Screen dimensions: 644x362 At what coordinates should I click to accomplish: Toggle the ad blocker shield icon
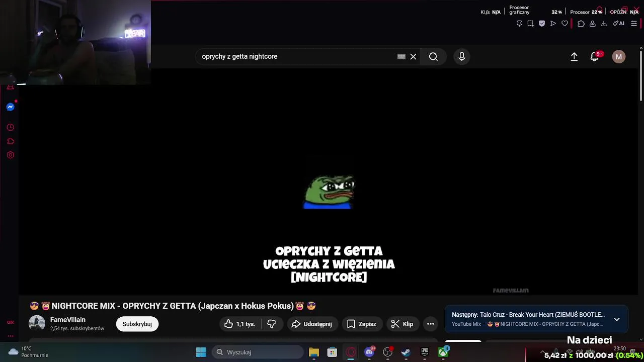(x=542, y=23)
